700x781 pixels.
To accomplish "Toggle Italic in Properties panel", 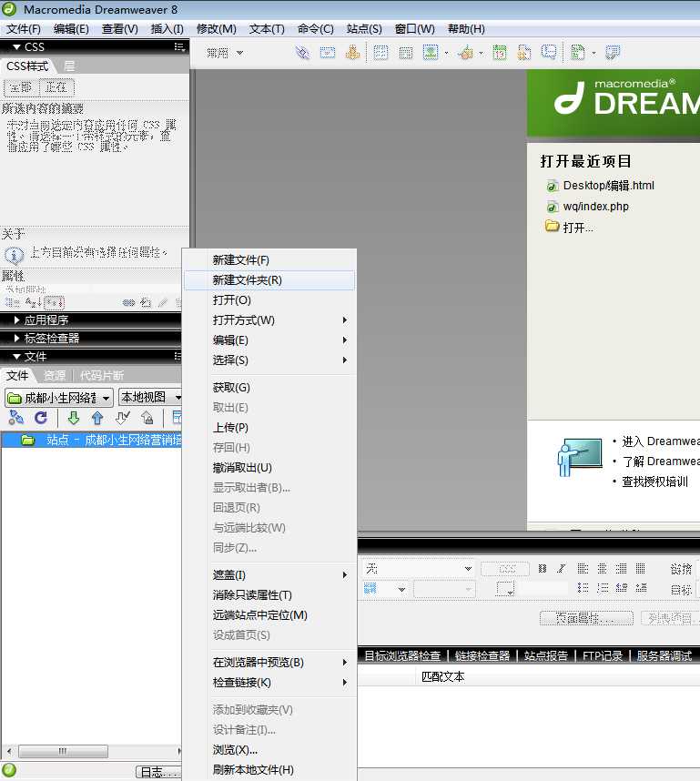I will (562, 568).
